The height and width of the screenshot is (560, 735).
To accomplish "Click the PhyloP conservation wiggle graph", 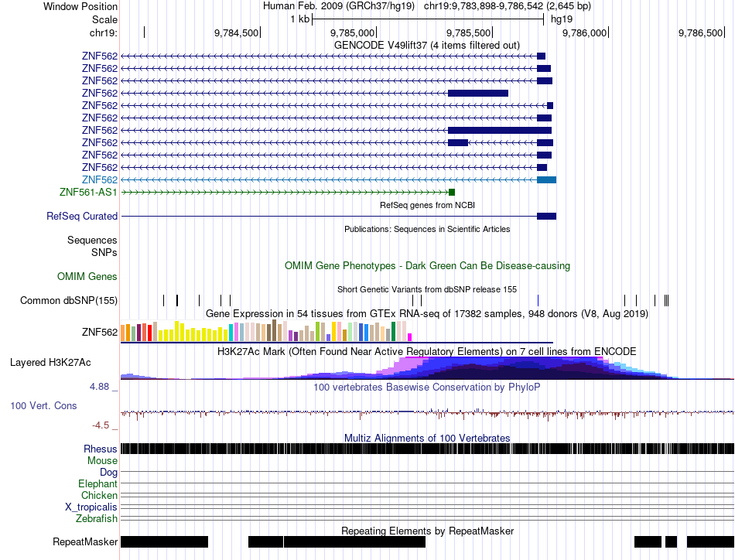I will 427,413.
